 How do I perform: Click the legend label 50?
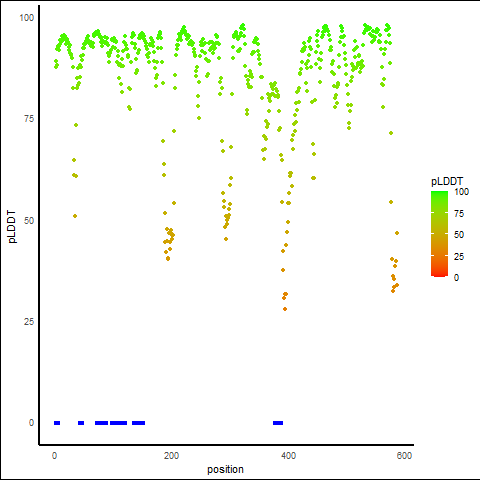(459, 235)
